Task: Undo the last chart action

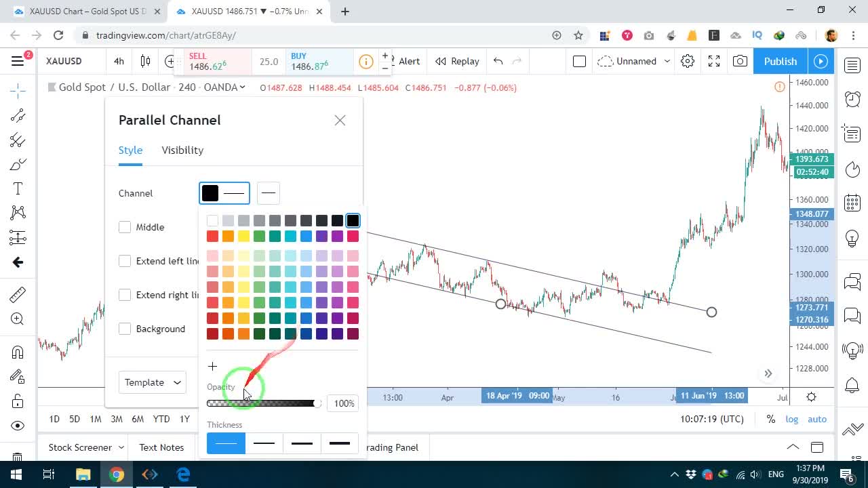Action: (x=498, y=61)
